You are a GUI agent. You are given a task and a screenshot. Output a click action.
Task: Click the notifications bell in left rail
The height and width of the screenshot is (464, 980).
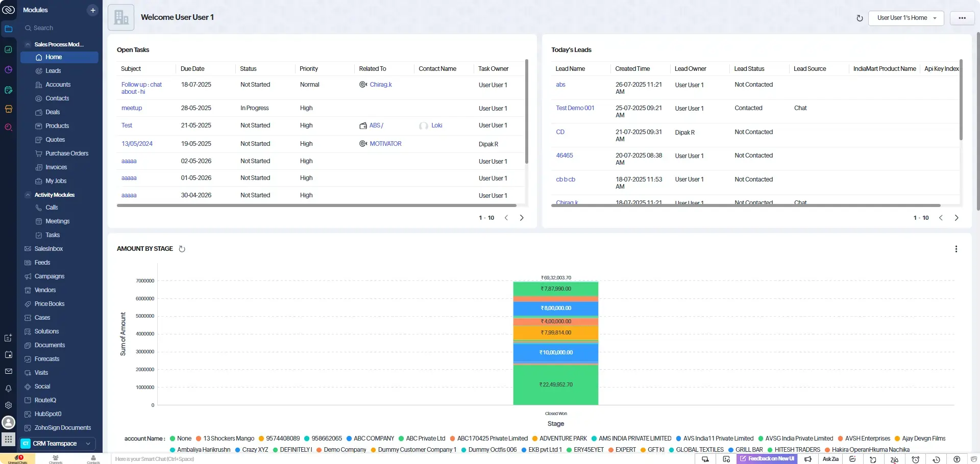point(8,388)
